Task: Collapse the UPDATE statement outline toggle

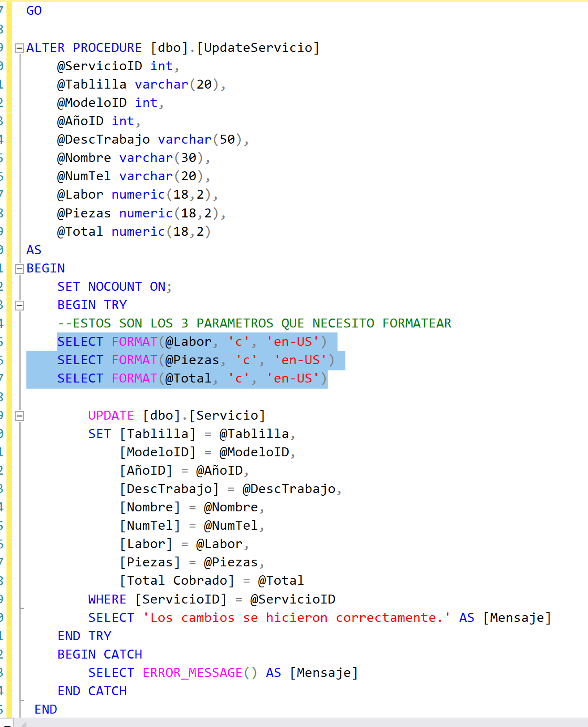Action: (x=19, y=416)
